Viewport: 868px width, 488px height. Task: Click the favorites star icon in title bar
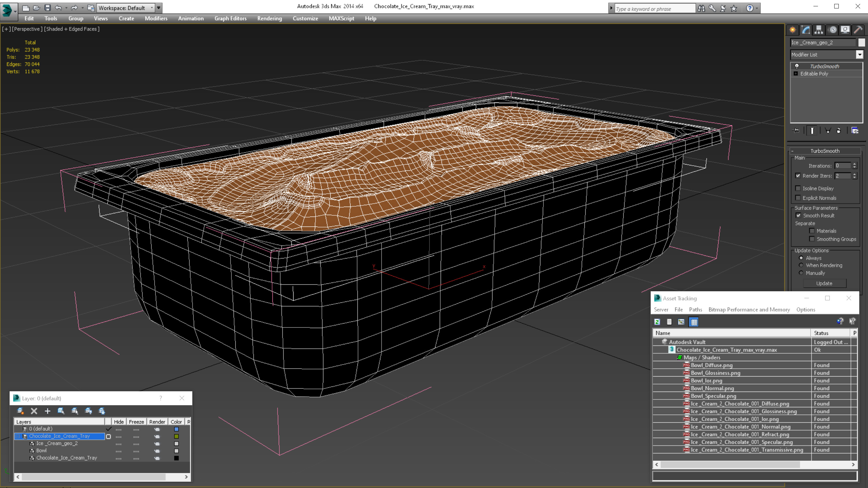click(x=734, y=8)
